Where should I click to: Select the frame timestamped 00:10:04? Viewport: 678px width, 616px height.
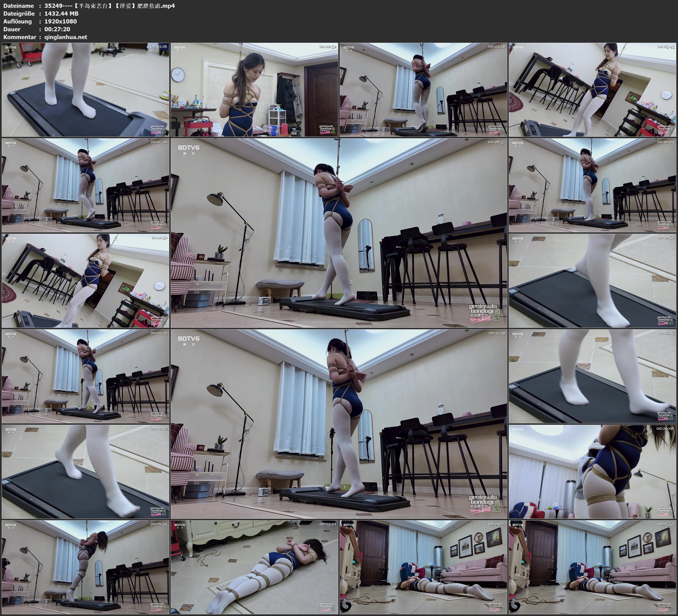point(593,185)
